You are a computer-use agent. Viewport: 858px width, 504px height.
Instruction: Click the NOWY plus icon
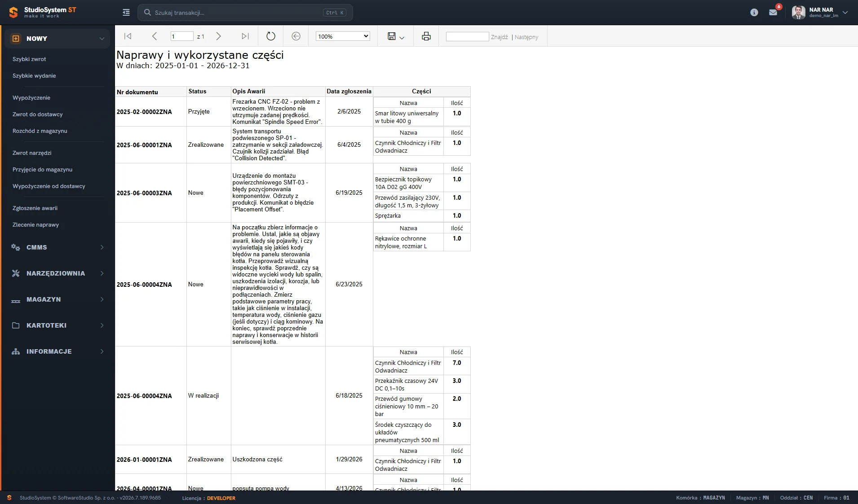16,39
